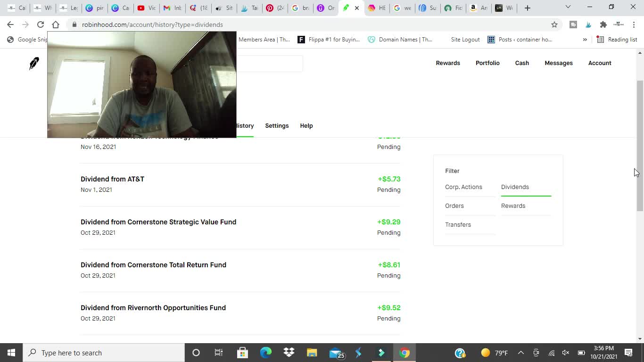Open Microsoft Store from the taskbar
Screen dimensions: 644x362
[x=242, y=353]
